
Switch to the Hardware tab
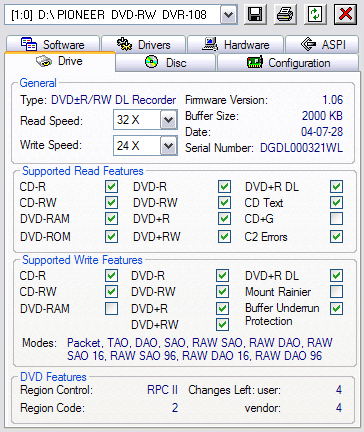pyautogui.click(x=235, y=44)
